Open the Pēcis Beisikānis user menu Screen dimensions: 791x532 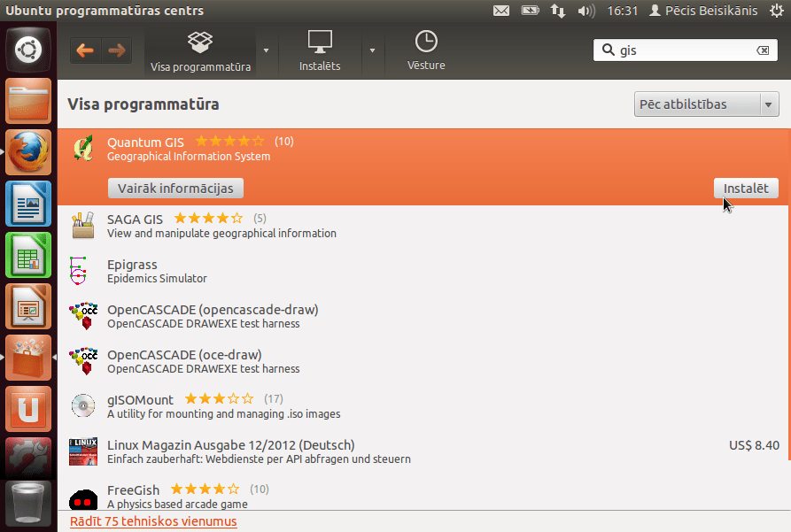(x=703, y=11)
